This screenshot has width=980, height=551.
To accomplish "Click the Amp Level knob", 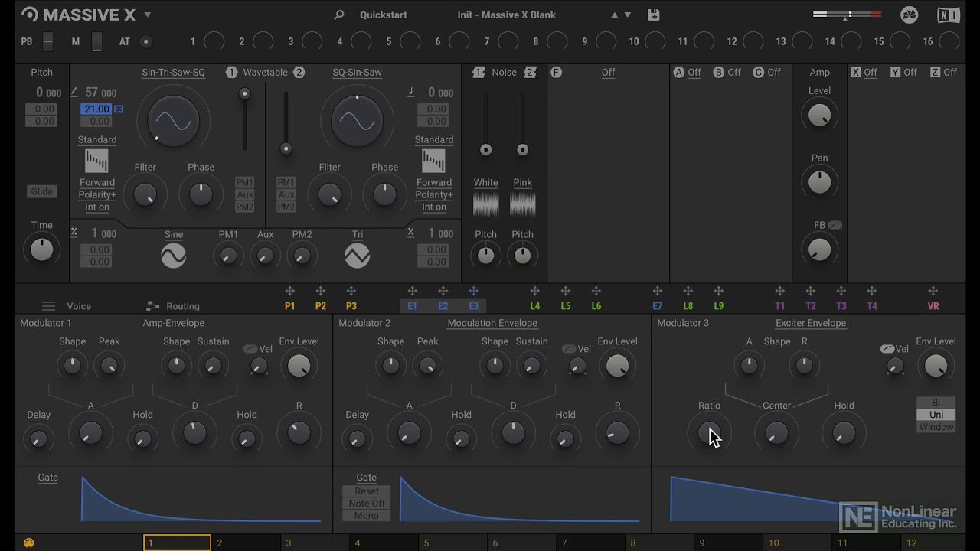I will coord(819,116).
